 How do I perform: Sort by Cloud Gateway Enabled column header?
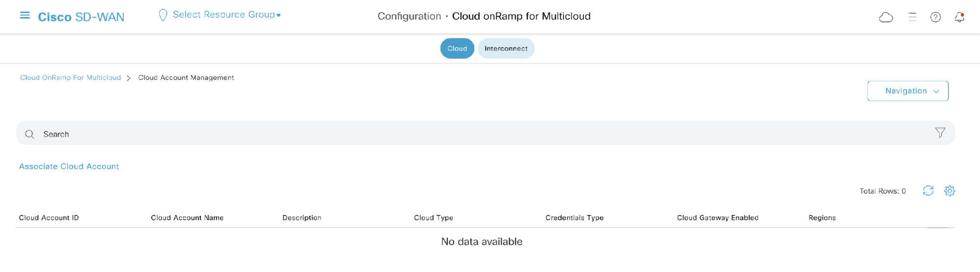(718, 218)
